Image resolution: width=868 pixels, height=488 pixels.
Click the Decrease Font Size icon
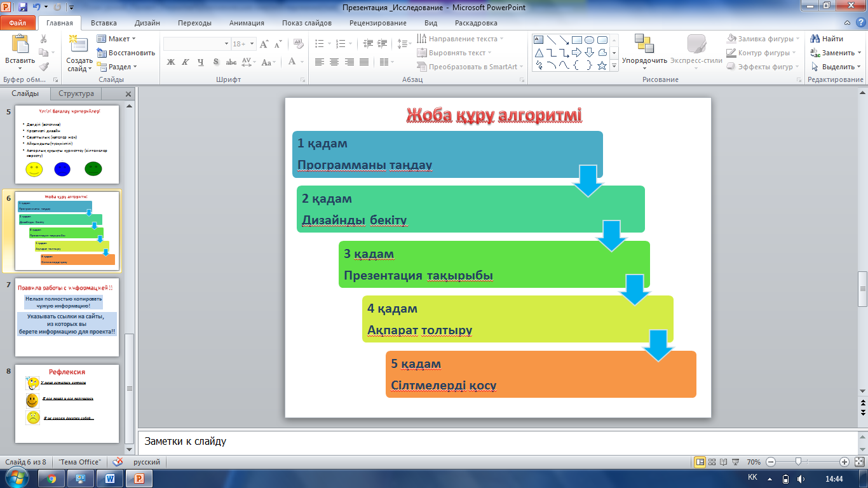(x=277, y=44)
